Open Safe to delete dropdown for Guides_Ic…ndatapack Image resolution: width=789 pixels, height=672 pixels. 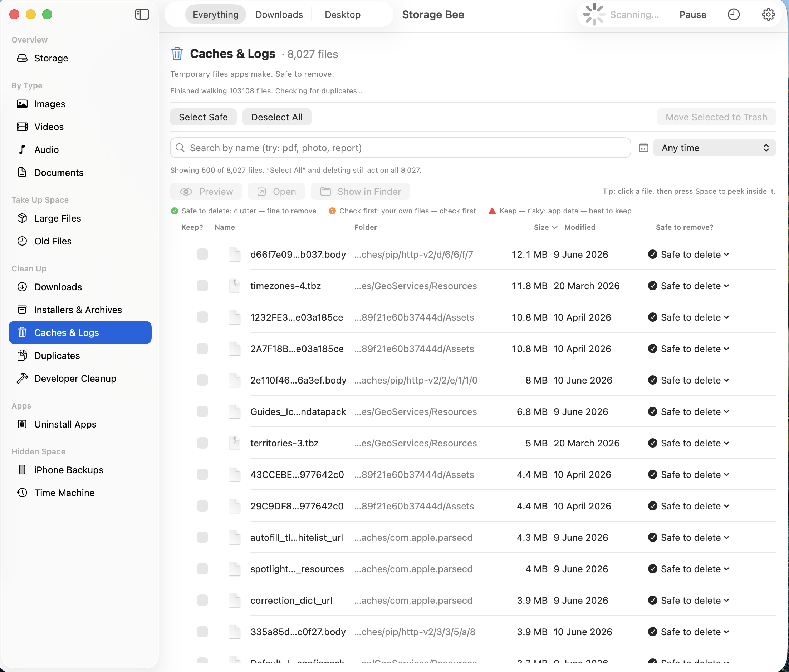[688, 411]
